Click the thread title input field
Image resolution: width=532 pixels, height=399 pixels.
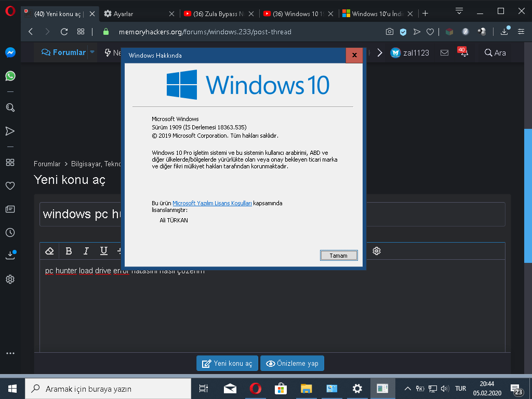[x=272, y=214]
